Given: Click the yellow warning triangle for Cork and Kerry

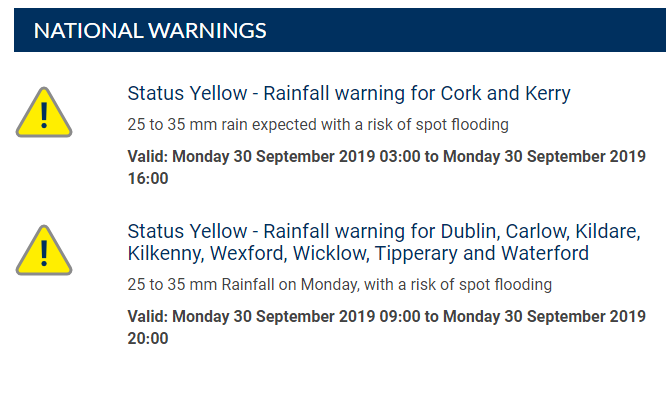Looking at the screenshot, I should (44, 112).
